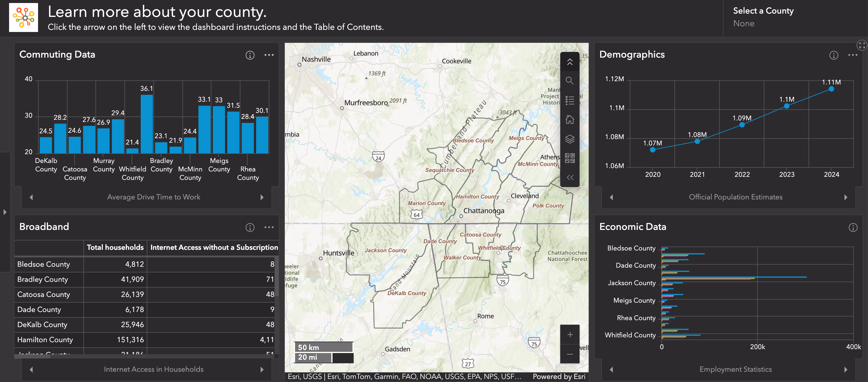Go to next Broadband table
The width and height of the screenshot is (868, 382).
262,370
